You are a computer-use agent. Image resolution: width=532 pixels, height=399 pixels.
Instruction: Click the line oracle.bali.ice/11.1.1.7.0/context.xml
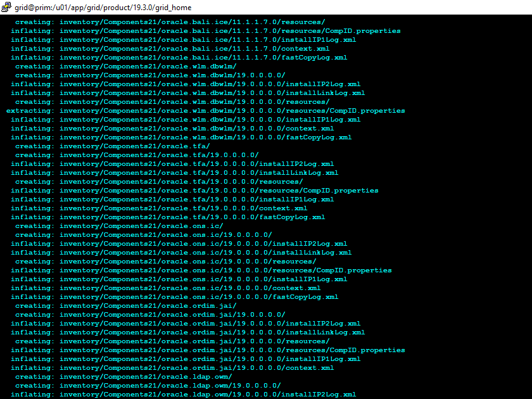coord(170,49)
